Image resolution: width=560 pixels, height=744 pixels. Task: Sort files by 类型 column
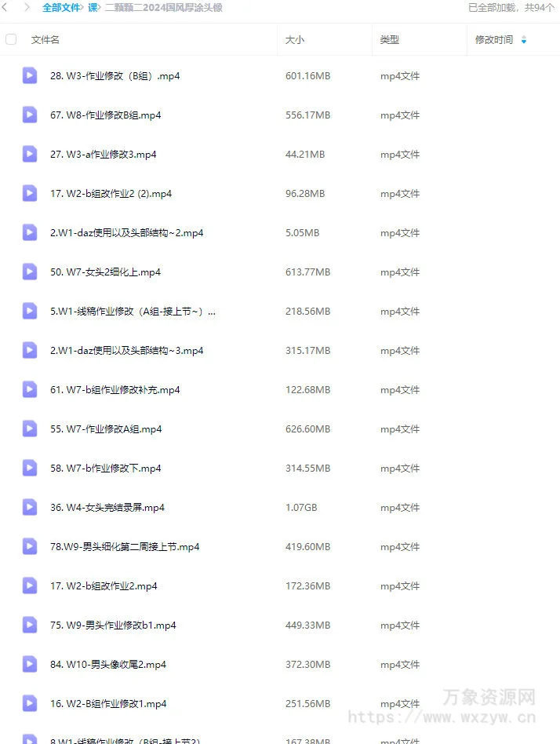coord(389,40)
